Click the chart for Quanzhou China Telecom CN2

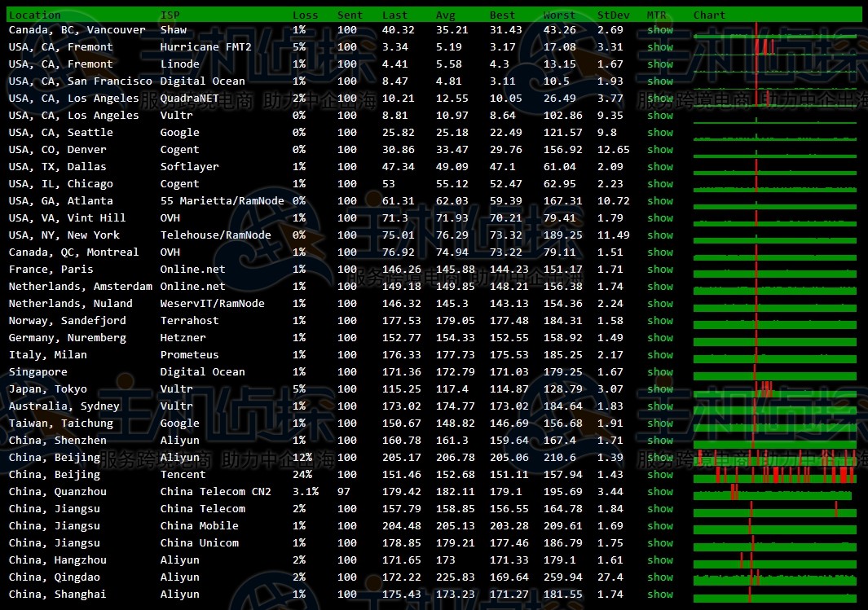tap(774, 493)
